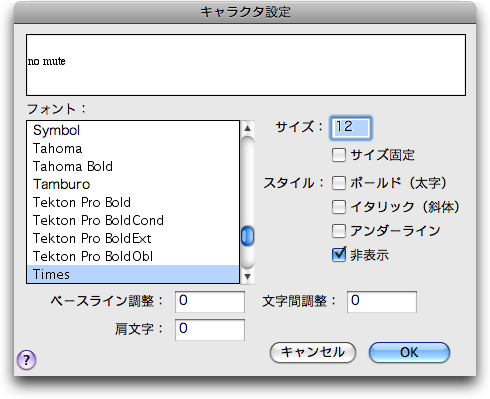Select Symbol in the font list
The height and width of the screenshot is (399, 490).
pyautogui.click(x=133, y=130)
